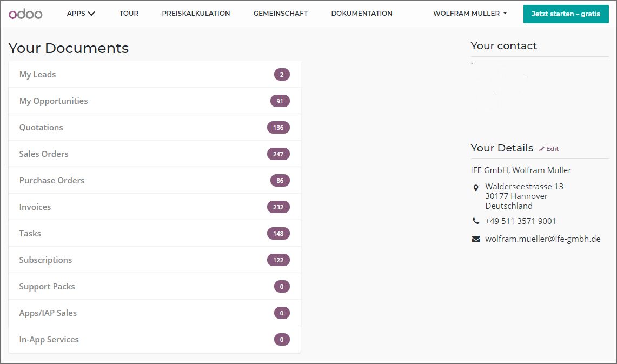The height and width of the screenshot is (364, 617).
Task: Click the Sales Orders badge 247
Action: click(278, 154)
